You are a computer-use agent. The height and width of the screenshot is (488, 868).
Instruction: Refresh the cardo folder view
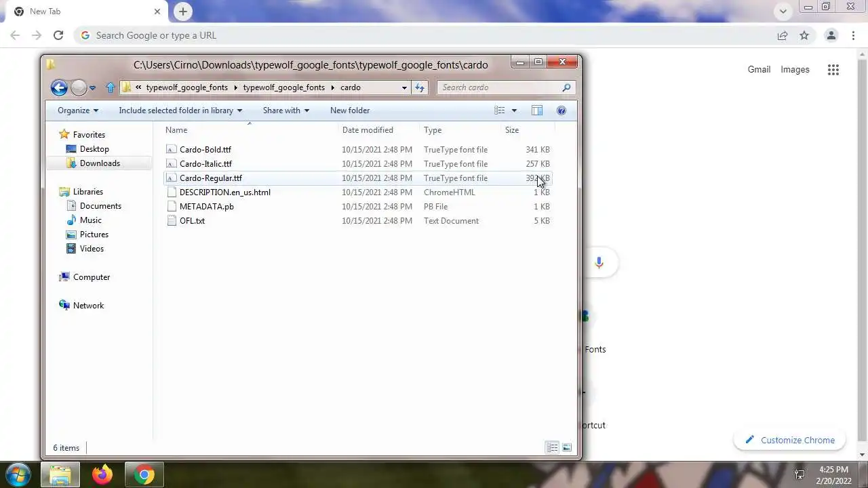[420, 87]
